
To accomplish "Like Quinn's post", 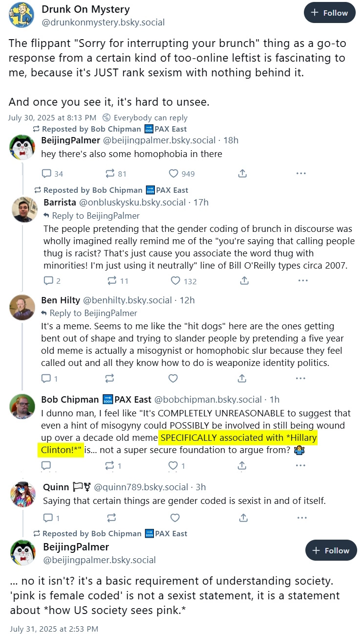I will coord(174,518).
